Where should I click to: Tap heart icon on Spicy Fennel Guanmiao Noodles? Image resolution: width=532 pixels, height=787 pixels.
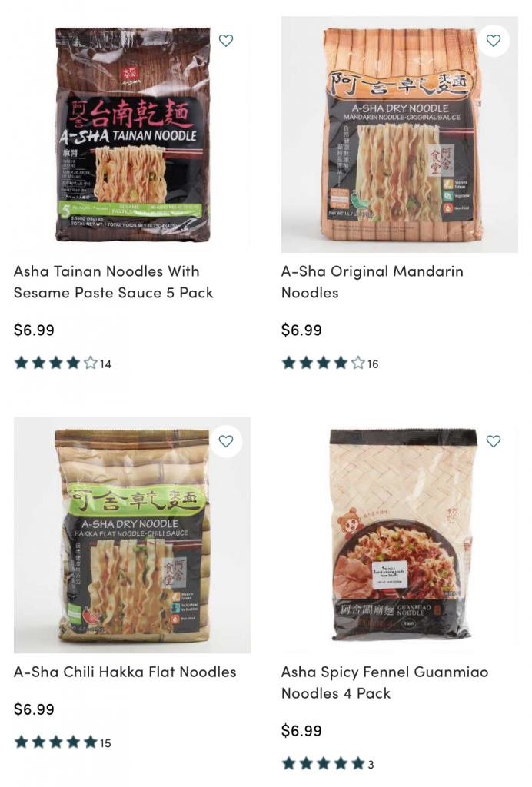(x=494, y=440)
